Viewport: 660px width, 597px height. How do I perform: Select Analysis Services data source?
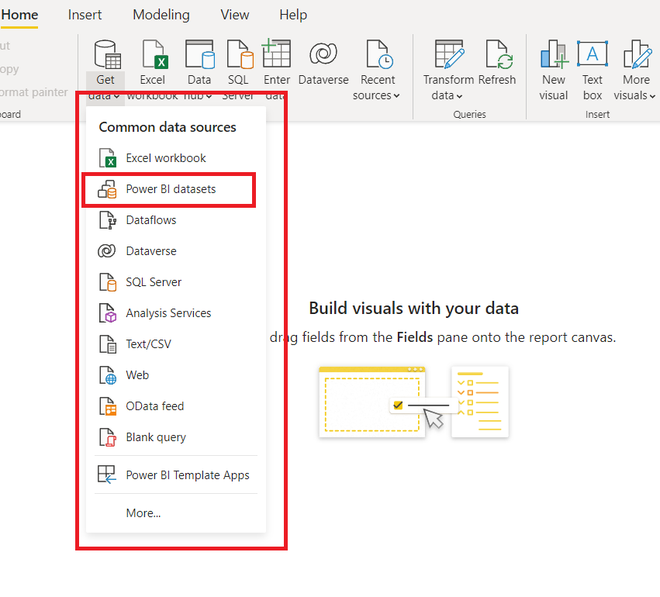tap(176, 313)
